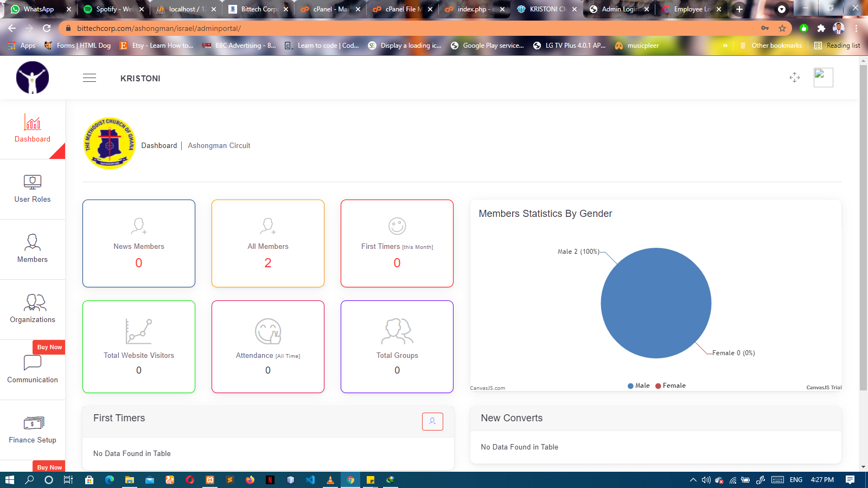868x488 pixels.
Task: Open Finance Setup in the sidebar
Action: coord(33,429)
